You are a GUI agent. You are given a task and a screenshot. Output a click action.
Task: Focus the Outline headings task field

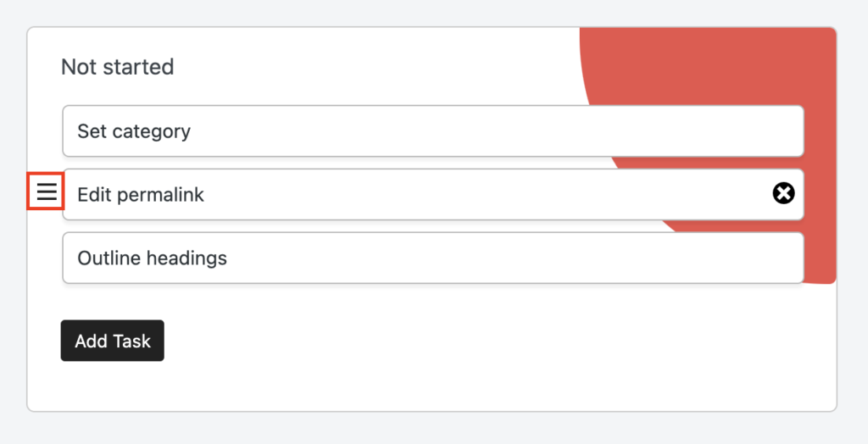(433, 258)
